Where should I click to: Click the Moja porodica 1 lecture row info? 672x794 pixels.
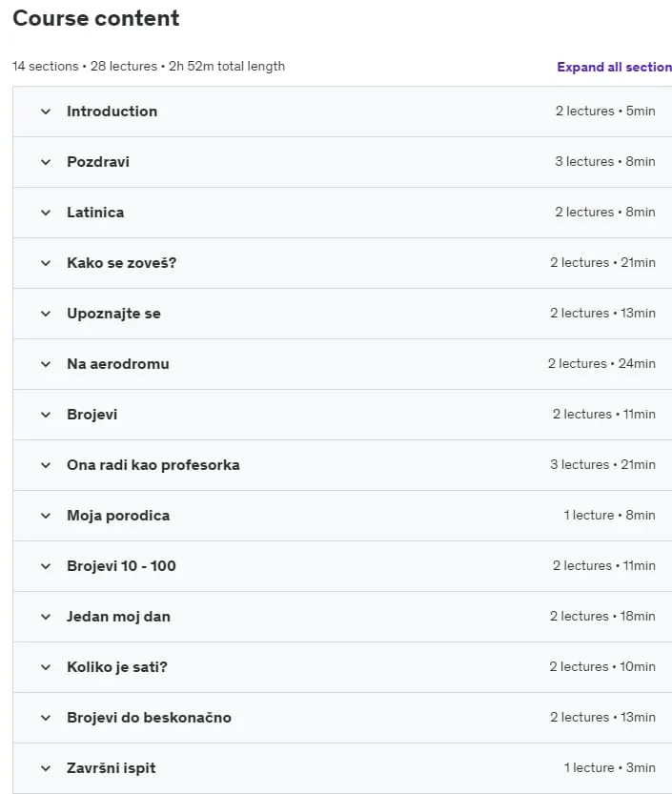coord(609,516)
